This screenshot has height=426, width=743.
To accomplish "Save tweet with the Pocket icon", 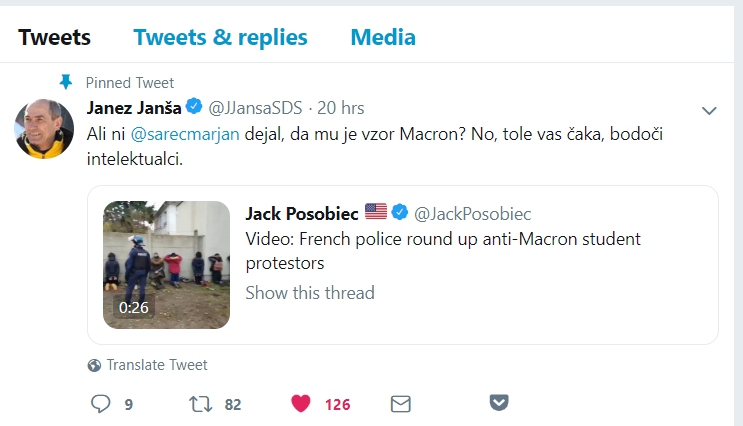I will 499,403.
